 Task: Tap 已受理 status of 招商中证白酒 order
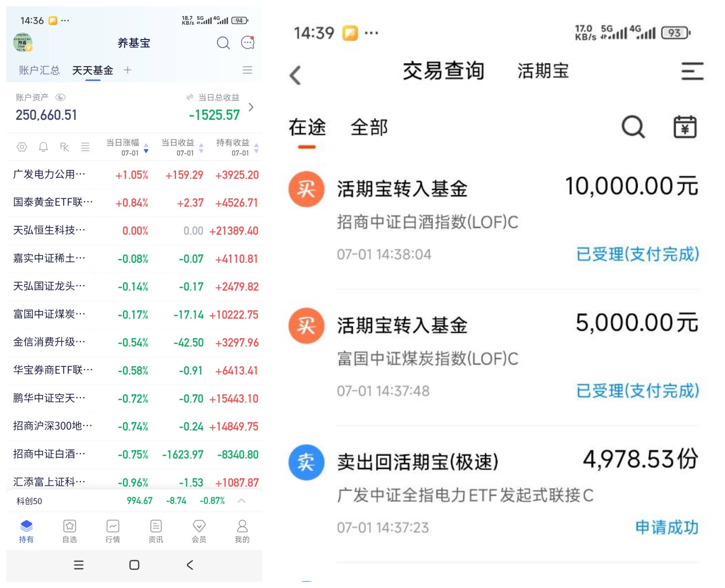(638, 254)
